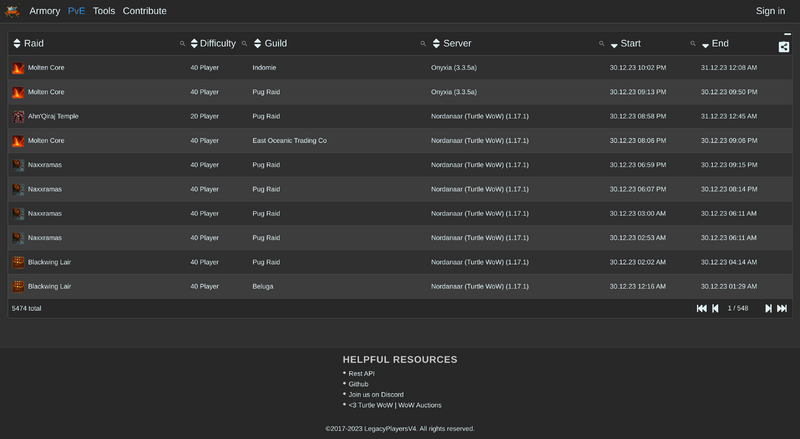The height and width of the screenshot is (439, 800).
Task: Expand the End column sort arrow
Action: [x=705, y=45]
